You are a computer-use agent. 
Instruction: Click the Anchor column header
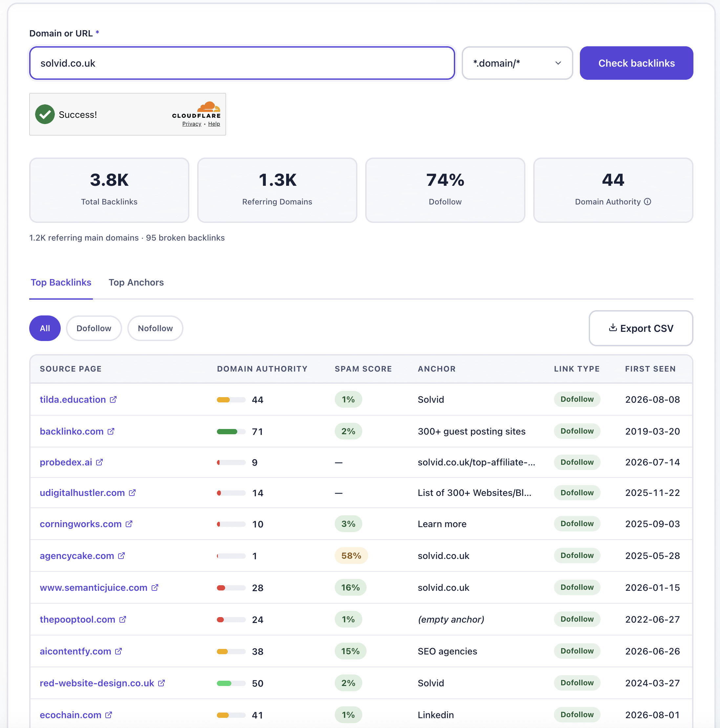click(437, 369)
